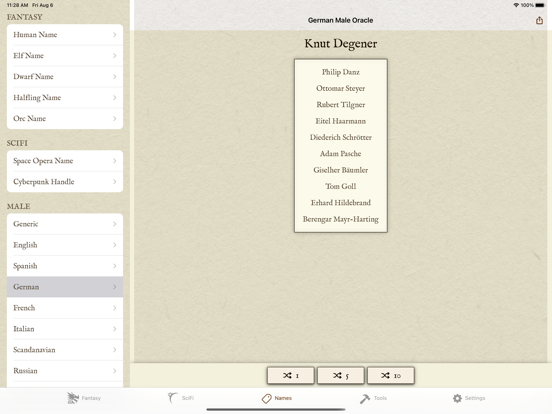Open Cyberpunk Handle generator
Viewport: 552px width, 414px height.
[x=65, y=182]
